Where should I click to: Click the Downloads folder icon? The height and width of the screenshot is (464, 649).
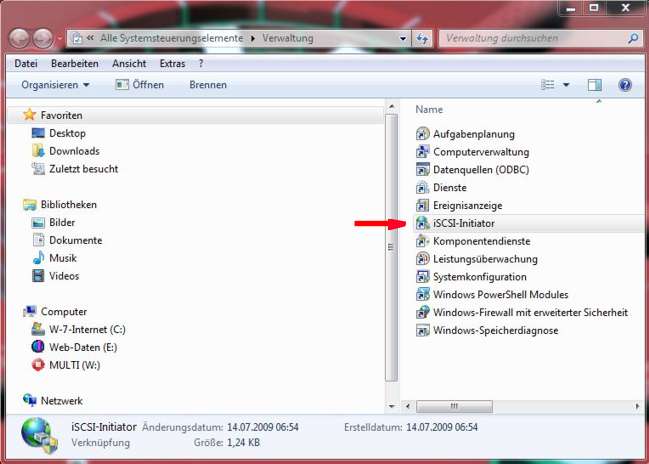coord(38,151)
